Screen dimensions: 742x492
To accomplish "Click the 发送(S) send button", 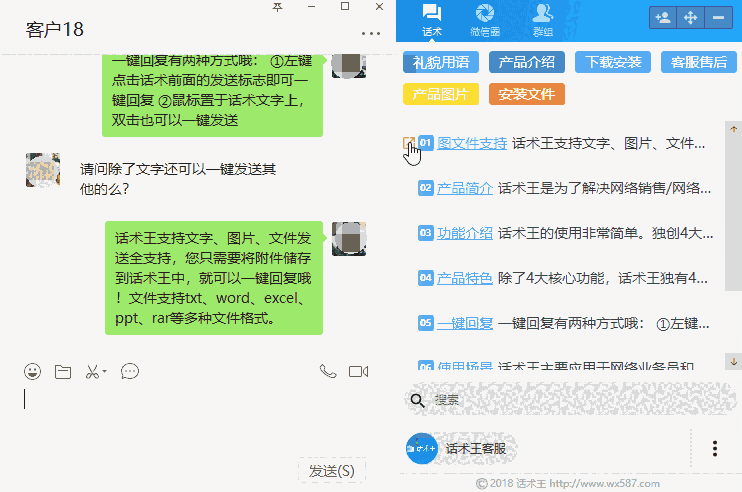I will point(332,471).
